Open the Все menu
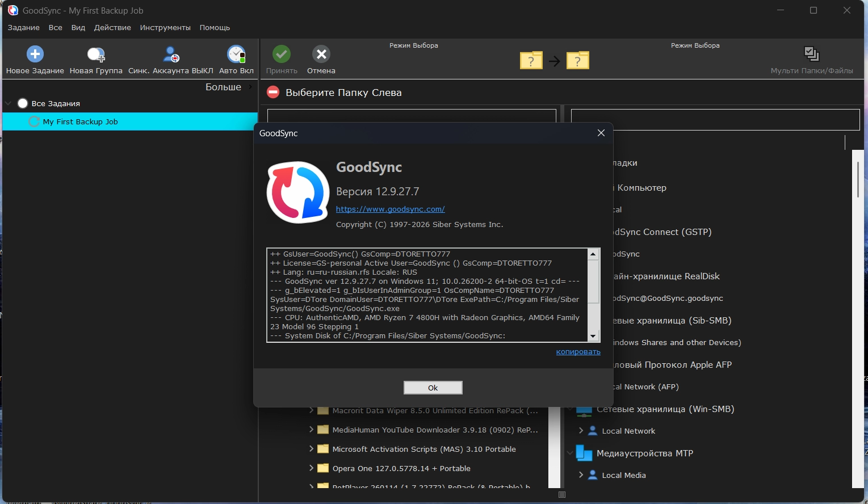Image resolution: width=868 pixels, height=504 pixels. coord(56,27)
